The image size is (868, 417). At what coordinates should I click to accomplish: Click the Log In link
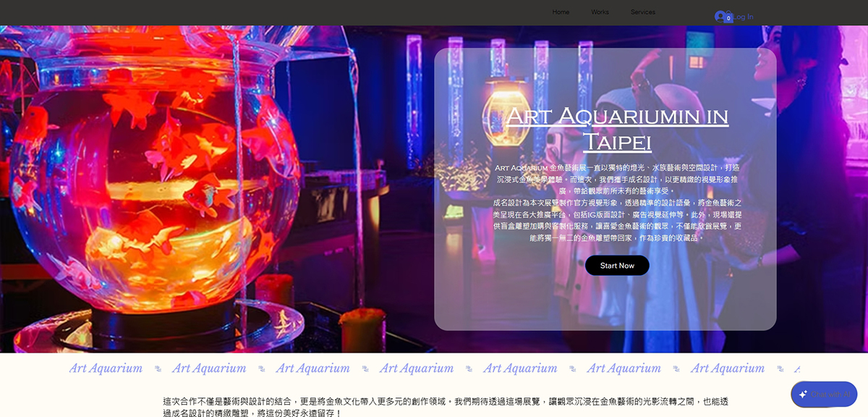click(x=744, y=17)
